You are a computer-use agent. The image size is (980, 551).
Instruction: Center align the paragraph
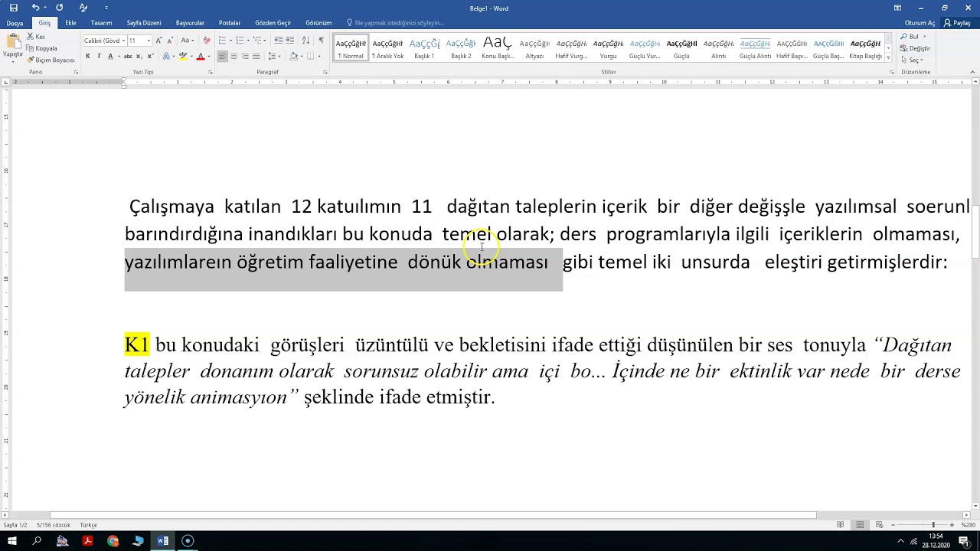[234, 57]
